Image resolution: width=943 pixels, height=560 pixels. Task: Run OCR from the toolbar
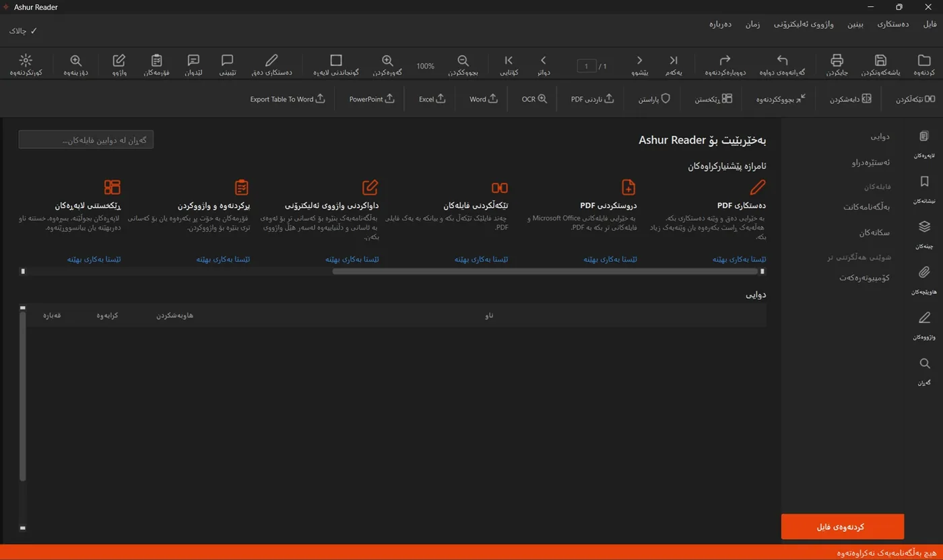pyautogui.click(x=535, y=99)
